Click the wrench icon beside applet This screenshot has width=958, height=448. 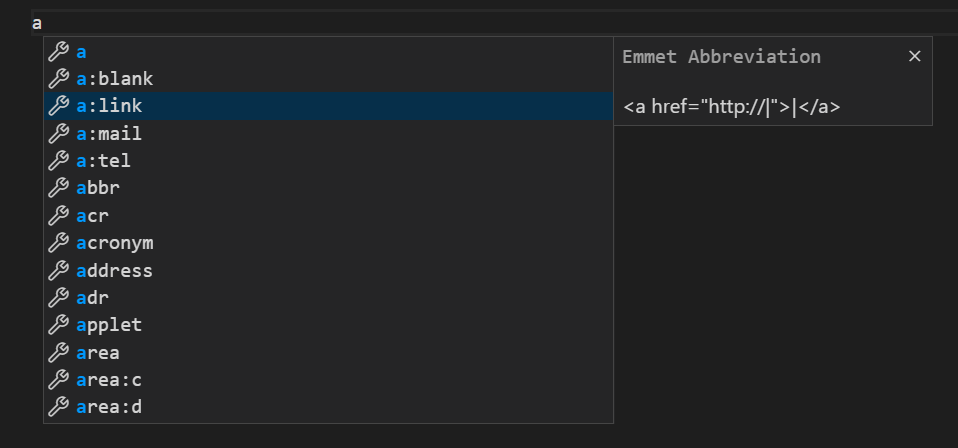click(x=59, y=325)
